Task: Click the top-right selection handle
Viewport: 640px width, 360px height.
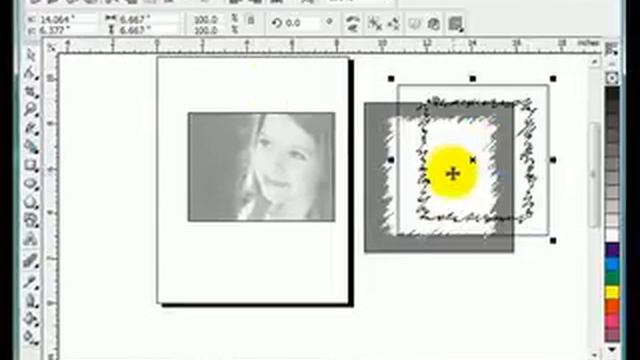Action: point(553,78)
